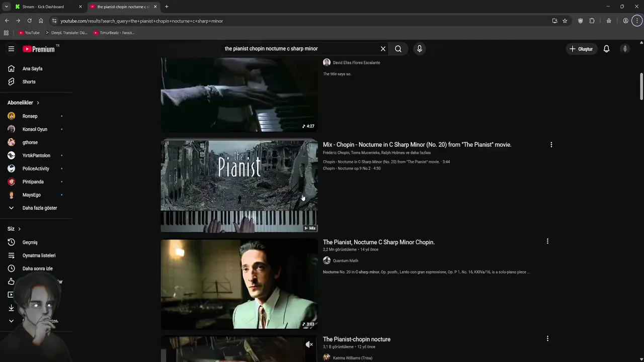Go forward in browser history

click(18, 21)
